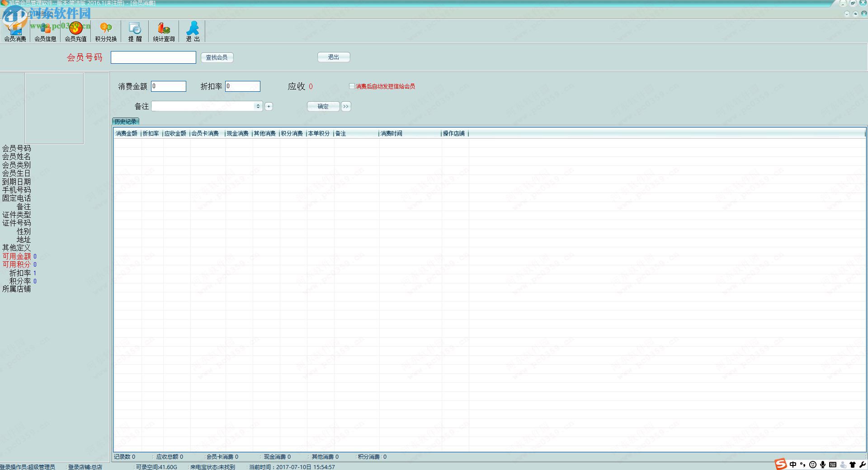The height and width of the screenshot is (470, 868).
Task: Focus the 消费金额 amount input field
Action: (x=169, y=86)
